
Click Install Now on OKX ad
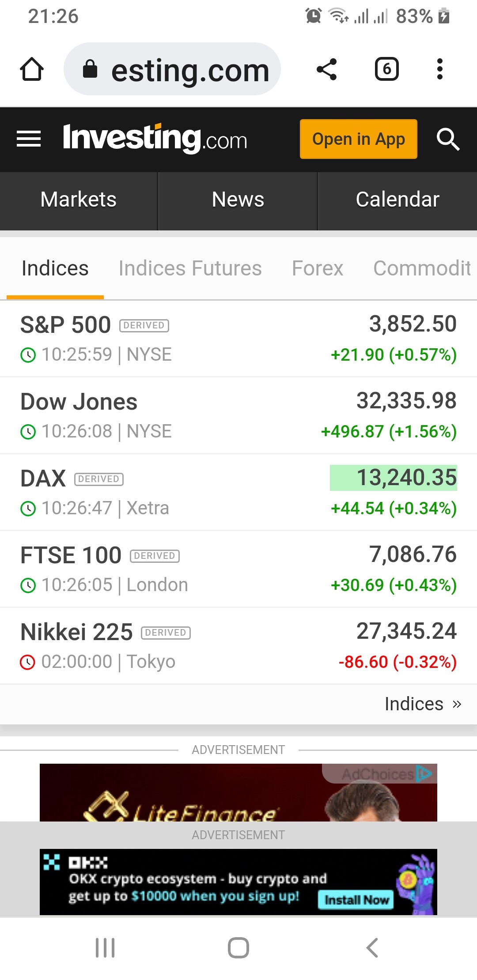click(356, 900)
